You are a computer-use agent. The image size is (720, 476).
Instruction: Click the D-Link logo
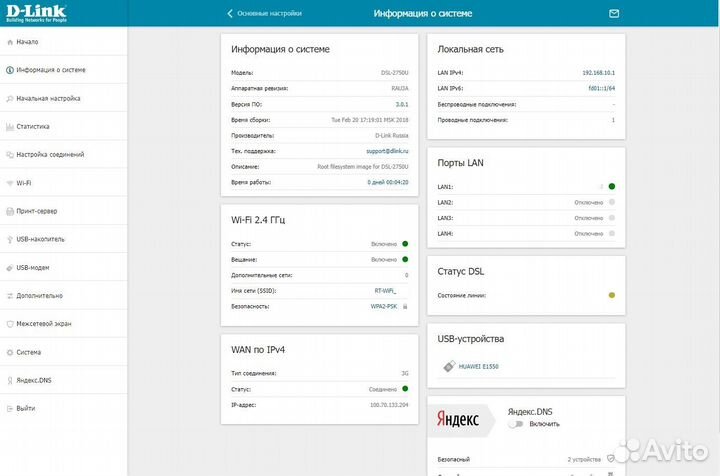36,13
